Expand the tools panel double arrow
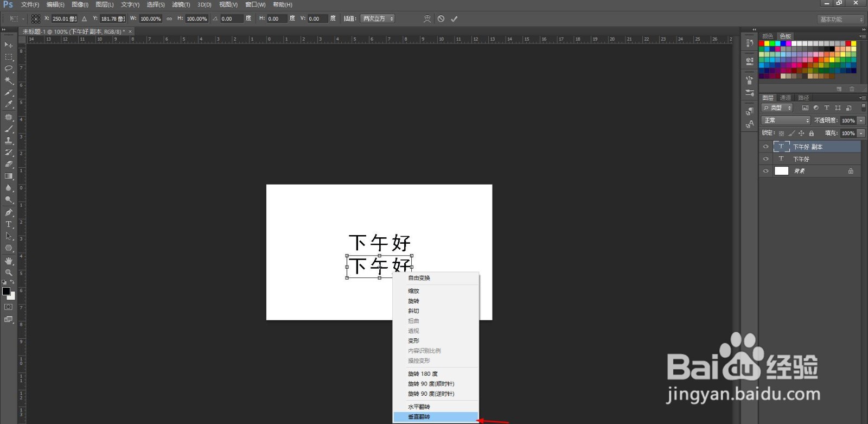The width and height of the screenshot is (868, 424). 4,30
